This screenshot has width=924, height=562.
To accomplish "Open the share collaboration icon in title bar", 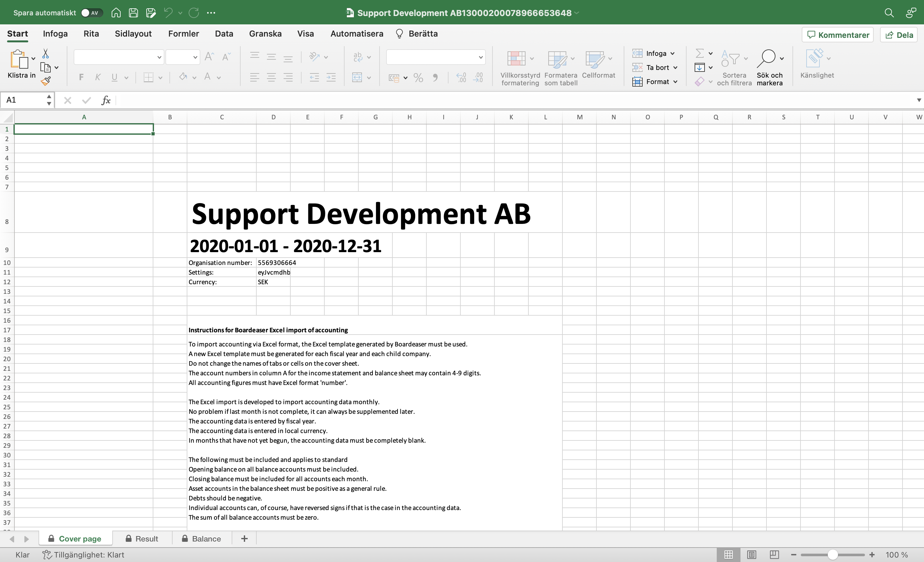I will (911, 13).
